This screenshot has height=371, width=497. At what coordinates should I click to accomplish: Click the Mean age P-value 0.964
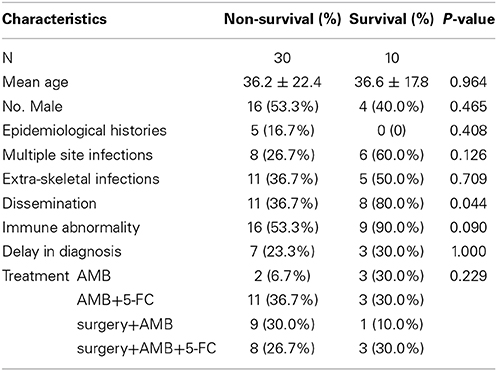tap(468, 82)
